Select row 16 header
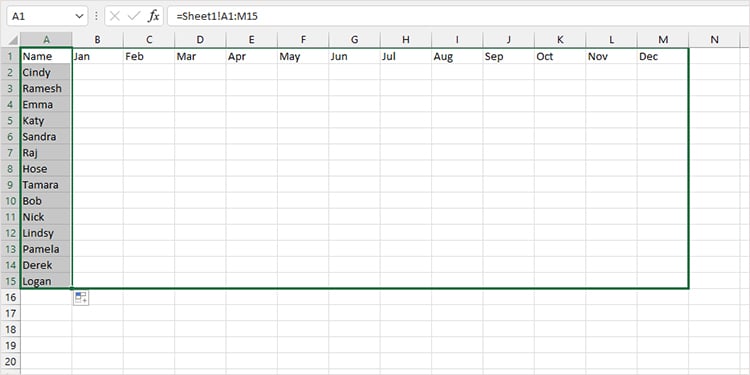This screenshot has height=375, width=750. tap(10, 298)
